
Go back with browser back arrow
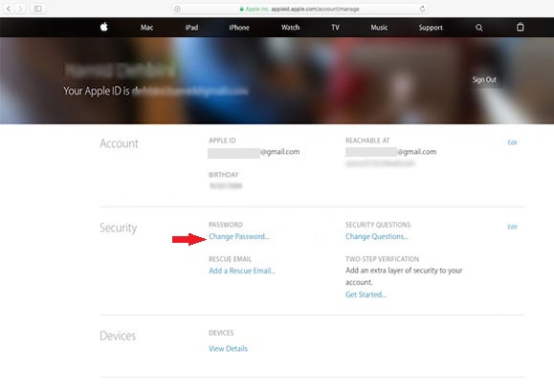click(x=9, y=9)
